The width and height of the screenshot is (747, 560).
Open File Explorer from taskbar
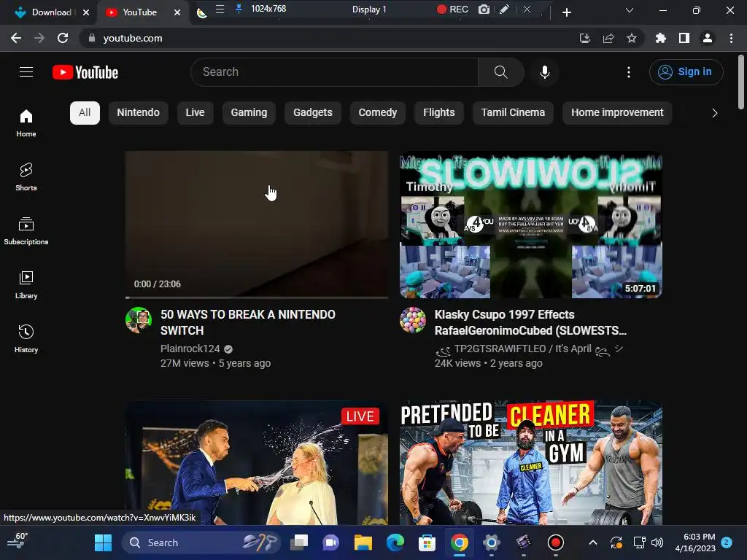pos(363,542)
